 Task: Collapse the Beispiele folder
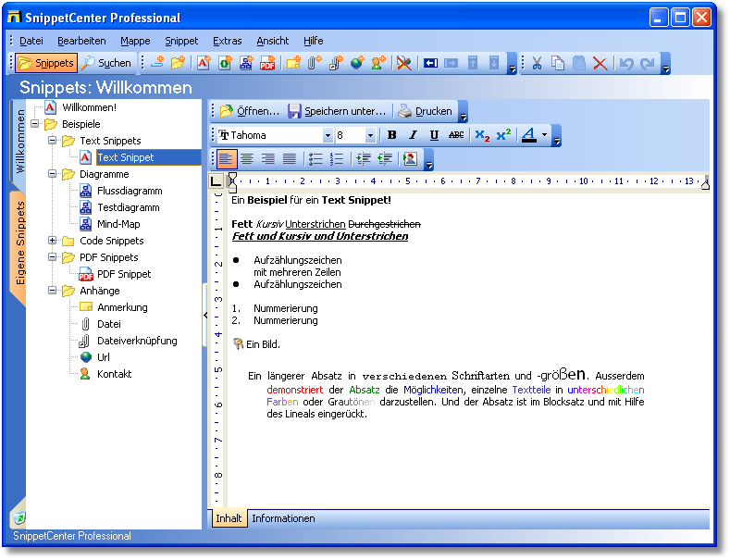[35, 124]
